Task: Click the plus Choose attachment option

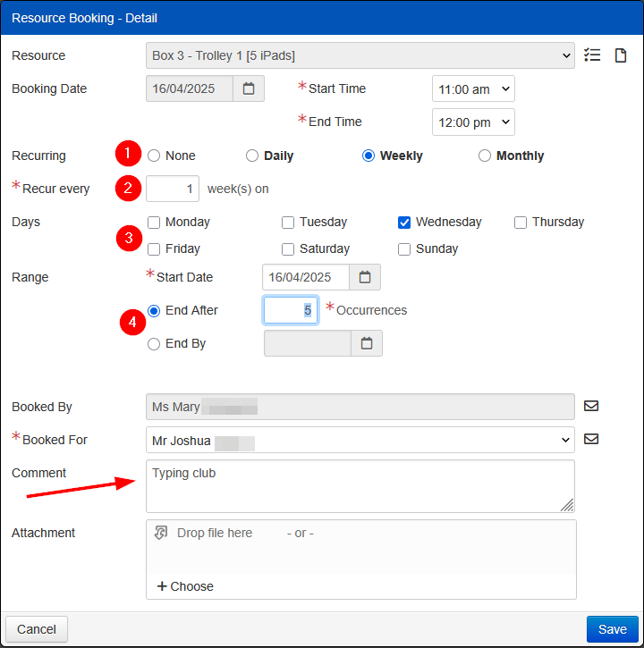Action: tap(186, 586)
